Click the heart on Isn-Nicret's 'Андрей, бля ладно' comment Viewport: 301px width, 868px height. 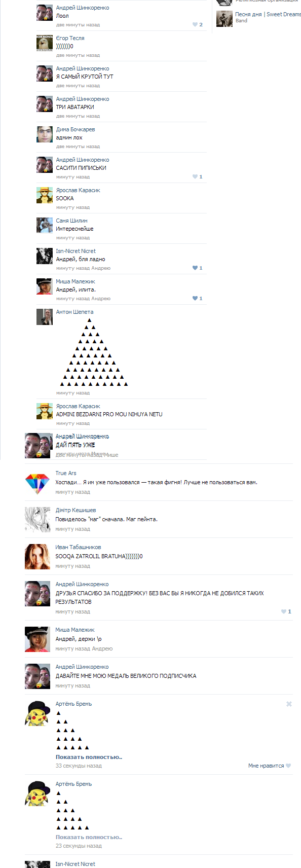pyautogui.click(x=195, y=268)
